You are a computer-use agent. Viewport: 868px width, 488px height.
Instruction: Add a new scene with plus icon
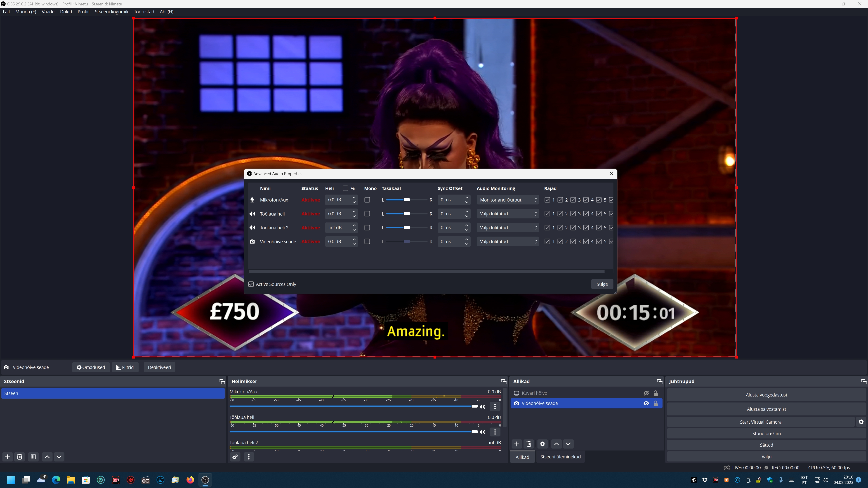(x=7, y=457)
